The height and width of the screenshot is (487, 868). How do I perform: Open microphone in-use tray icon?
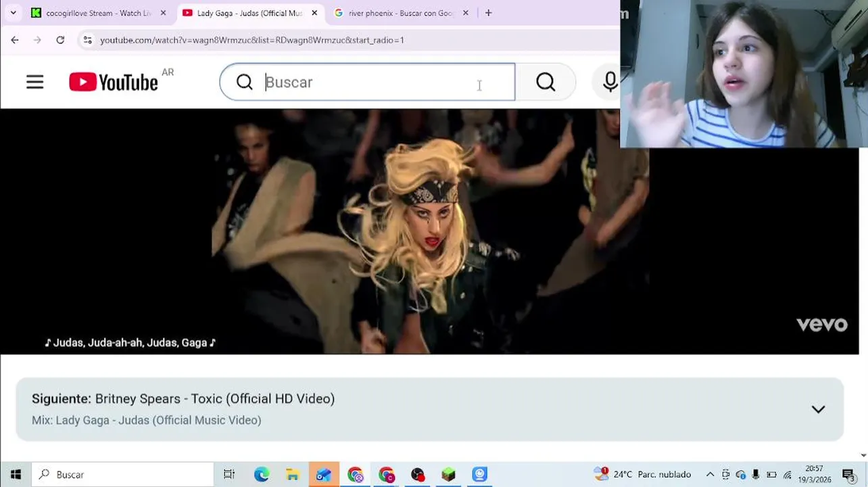pyautogui.click(x=756, y=474)
